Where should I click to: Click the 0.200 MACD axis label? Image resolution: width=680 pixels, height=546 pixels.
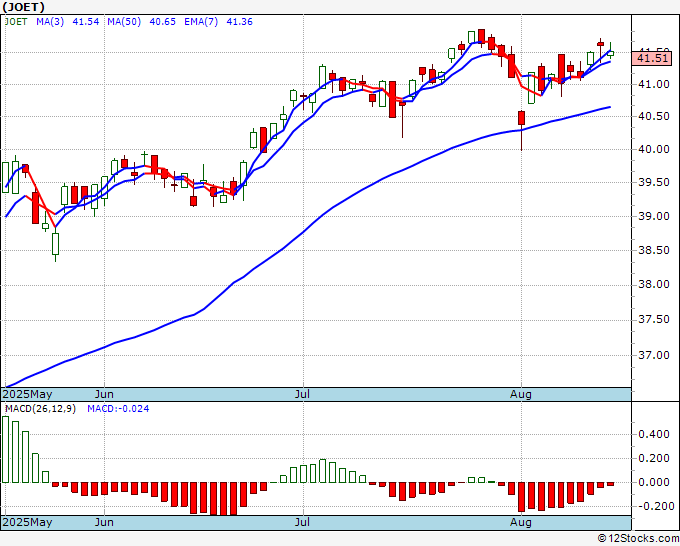tap(654, 458)
